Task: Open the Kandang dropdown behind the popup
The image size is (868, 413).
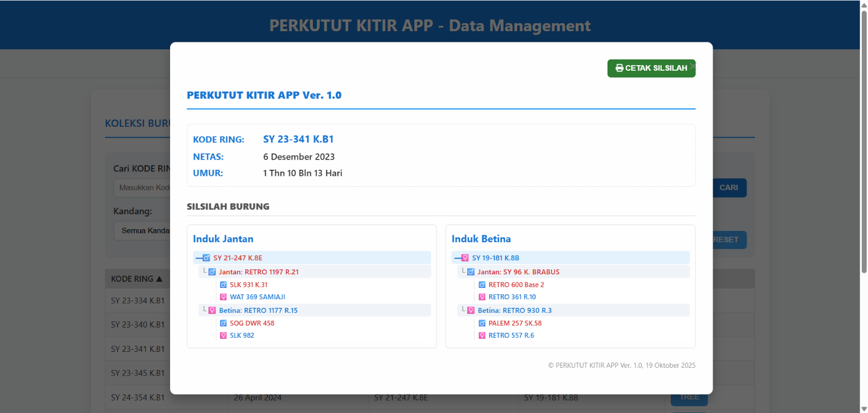Action: pos(142,231)
